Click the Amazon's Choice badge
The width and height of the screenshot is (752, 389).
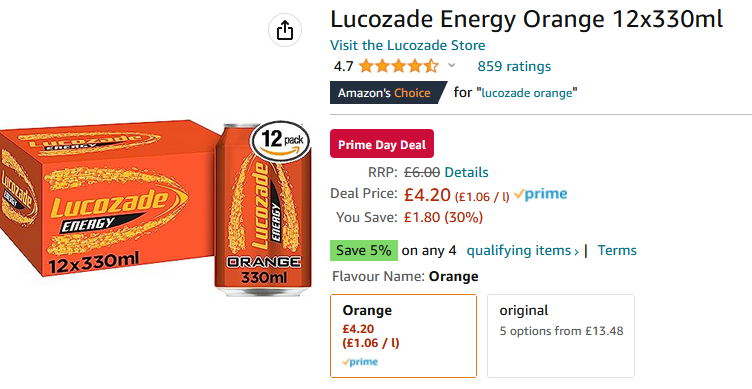pyautogui.click(x=388, y=93)
